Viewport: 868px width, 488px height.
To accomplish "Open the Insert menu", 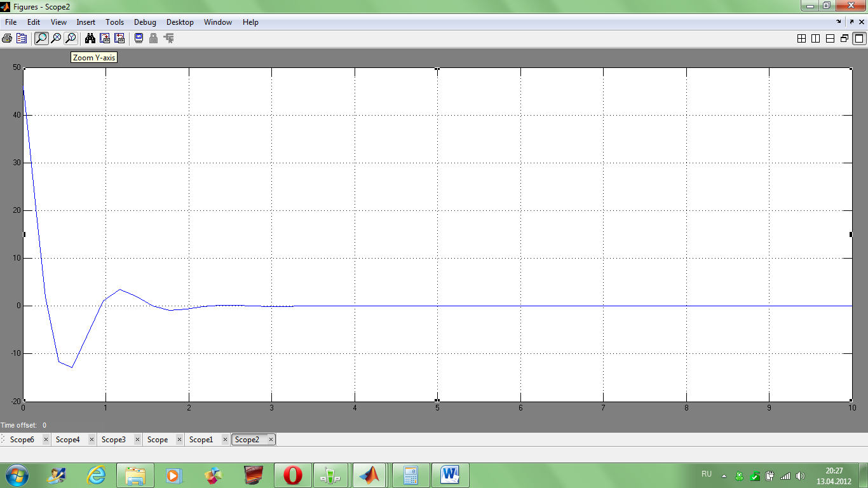I will point(86,22).
